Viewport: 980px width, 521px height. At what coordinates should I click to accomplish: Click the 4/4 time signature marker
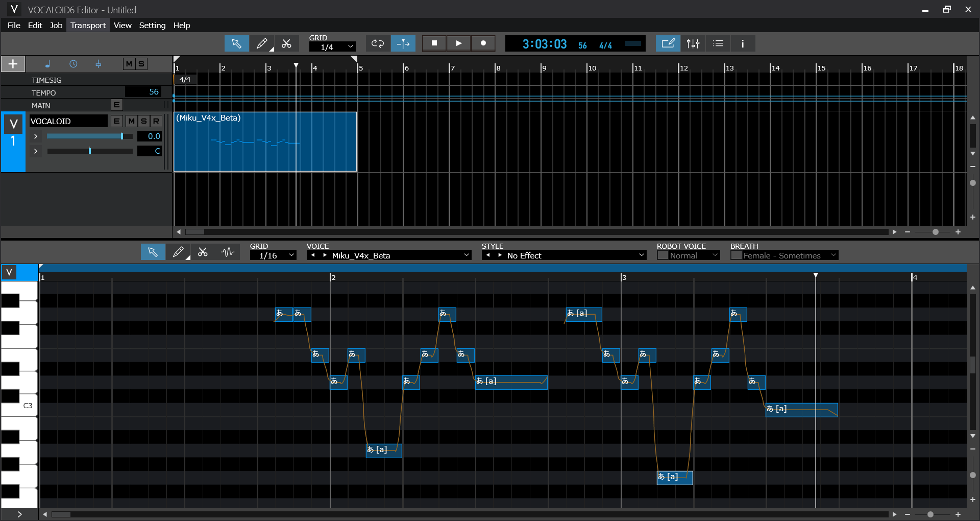point(185,79)
